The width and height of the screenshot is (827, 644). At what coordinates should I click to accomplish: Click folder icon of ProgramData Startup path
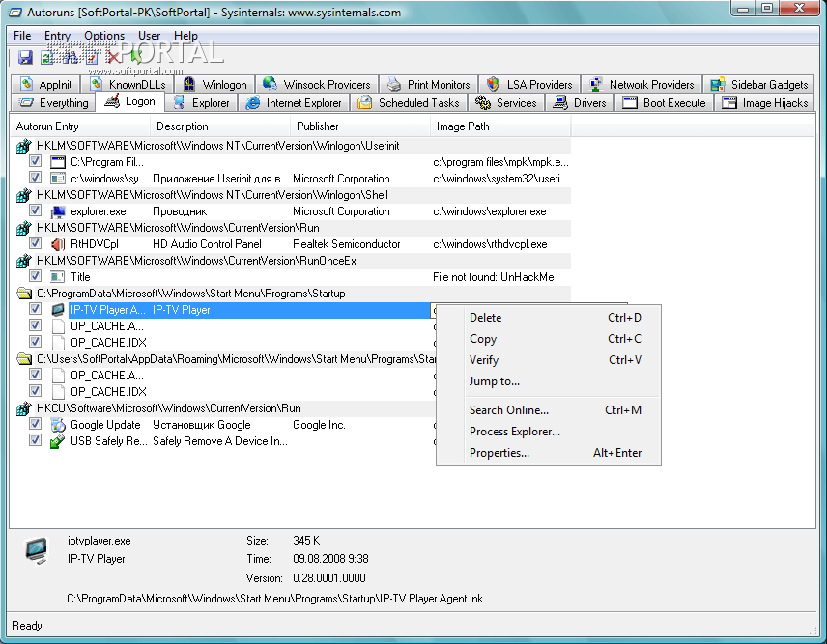24,293
